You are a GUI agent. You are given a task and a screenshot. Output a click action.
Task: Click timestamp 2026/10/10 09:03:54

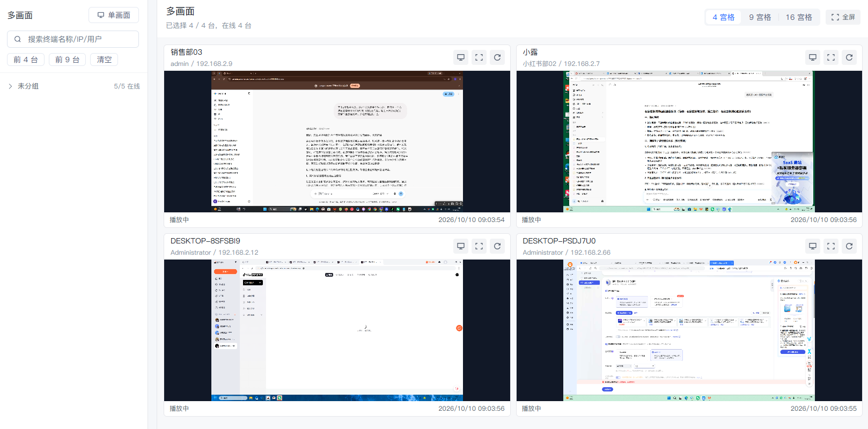tap(471, 220)
